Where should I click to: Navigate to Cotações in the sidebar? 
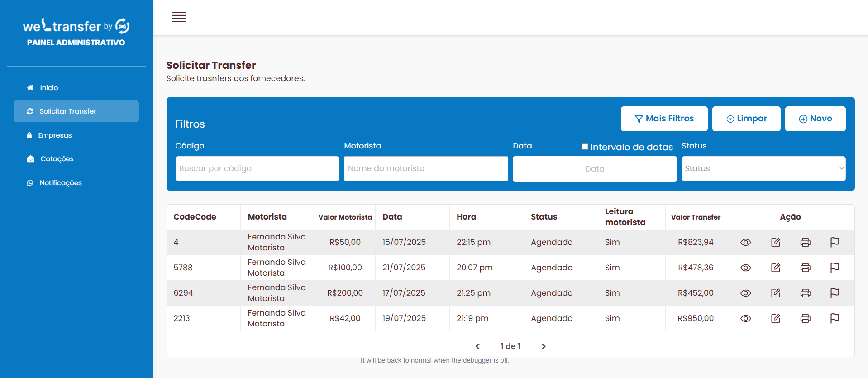(x=57, y=159)
